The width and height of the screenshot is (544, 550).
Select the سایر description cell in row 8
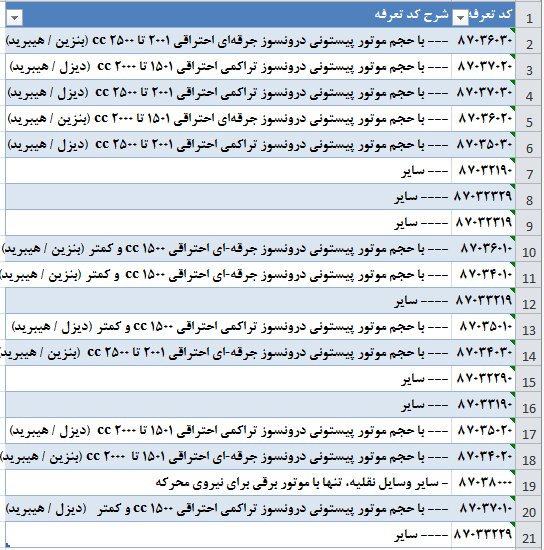(228, 196)
